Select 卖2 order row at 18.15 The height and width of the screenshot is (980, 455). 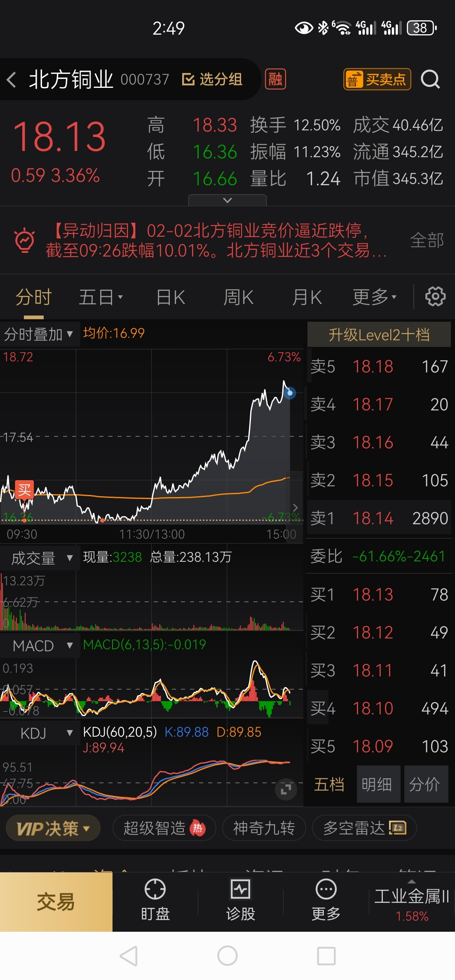coord(379,481)
